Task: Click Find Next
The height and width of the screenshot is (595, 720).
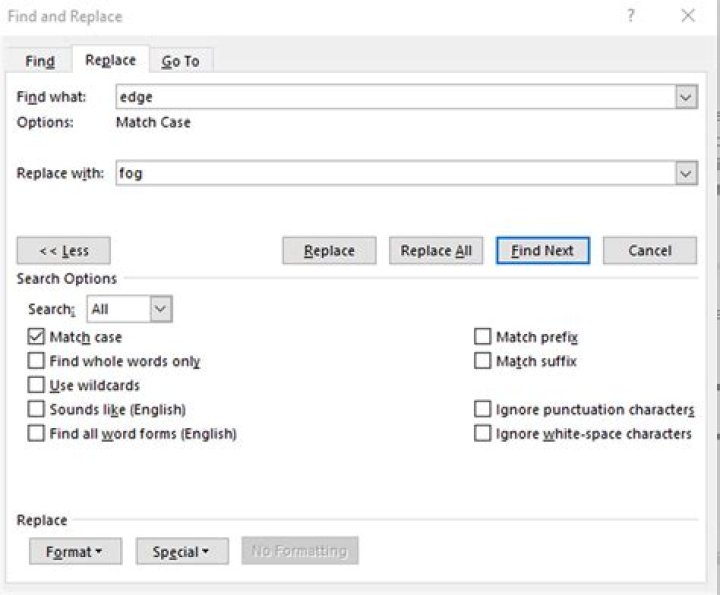Action: [543, 251]
